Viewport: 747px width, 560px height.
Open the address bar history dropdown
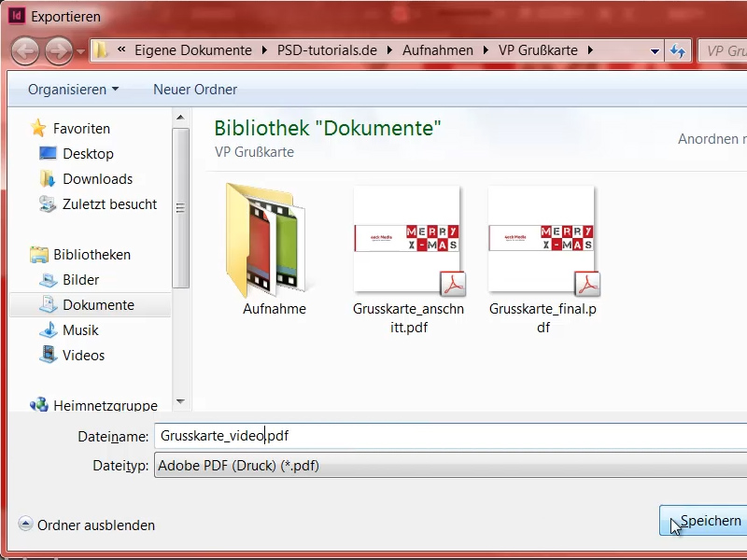click(x=655, y=51)
